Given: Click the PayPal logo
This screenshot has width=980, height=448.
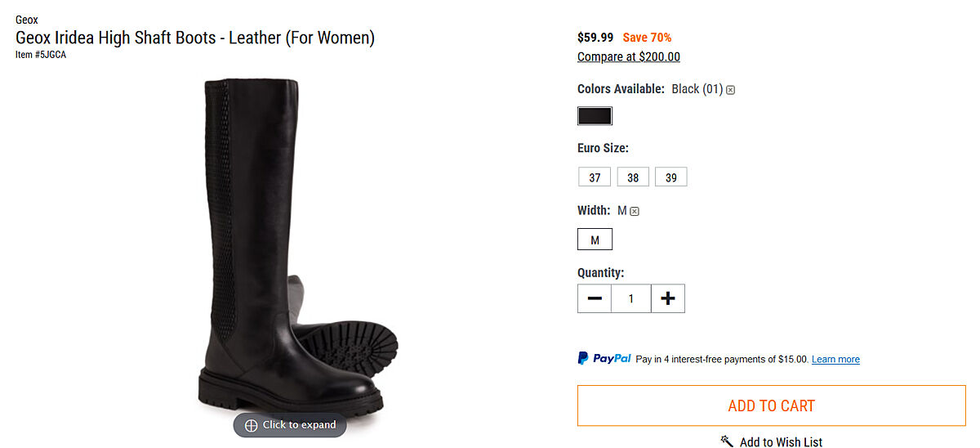Looking at the screenshot, I should pos(604,358).
